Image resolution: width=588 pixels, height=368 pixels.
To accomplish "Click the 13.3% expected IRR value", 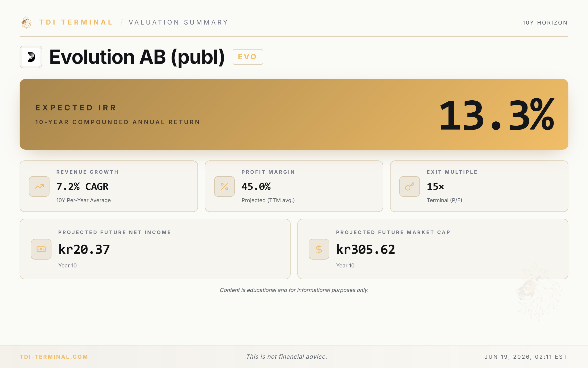I will [497, 114].
